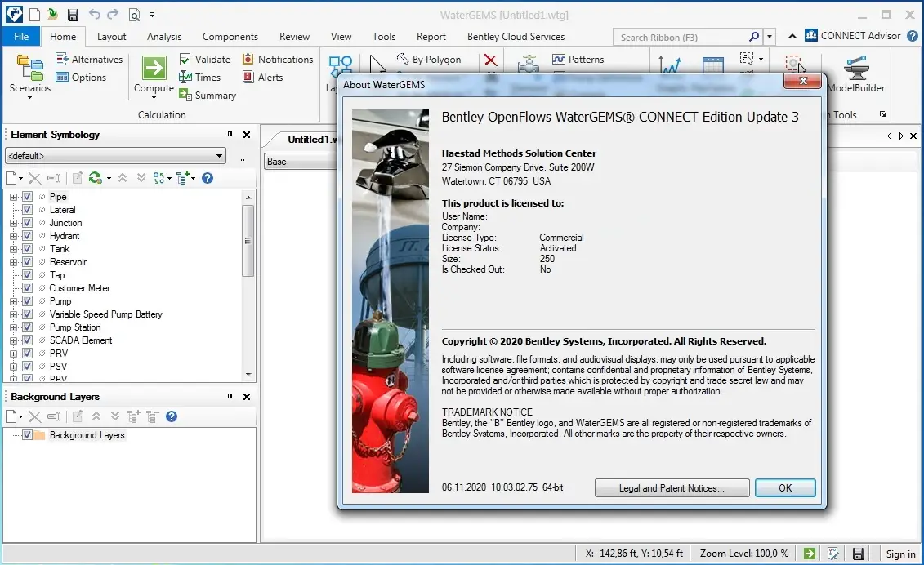924x565 pixels.
Task: Expand the SCADA Element node
Action: tap(14, 340)
